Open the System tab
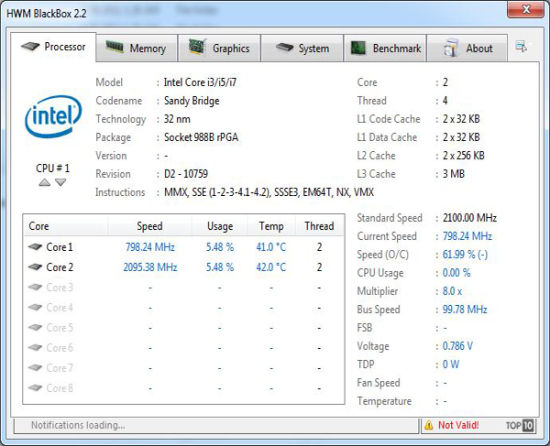The width and height of the screenshot is (550, 446). 302,48
